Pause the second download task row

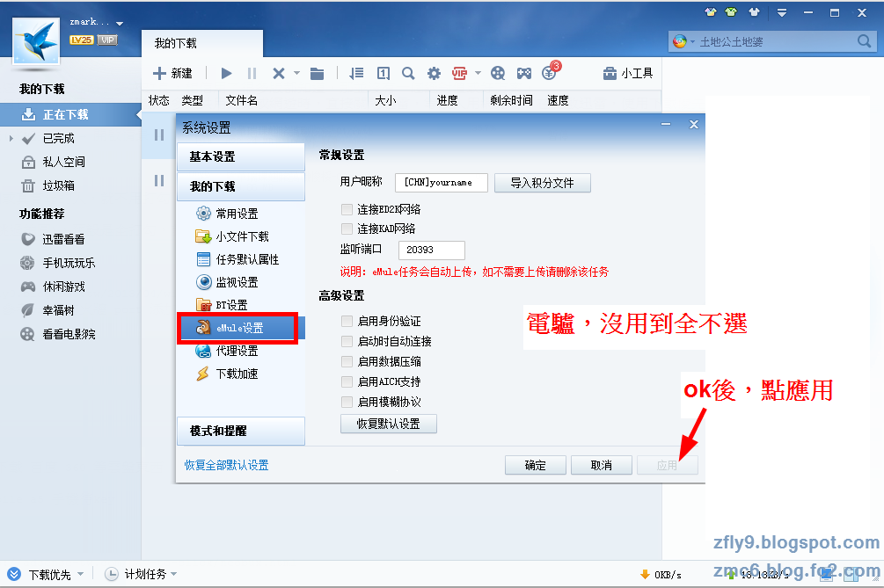159,180
